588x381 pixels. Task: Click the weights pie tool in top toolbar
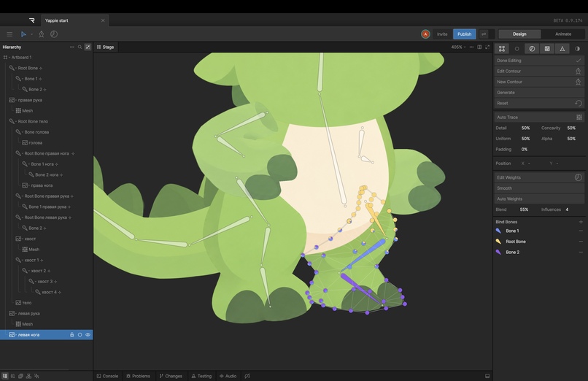(54, 34)
